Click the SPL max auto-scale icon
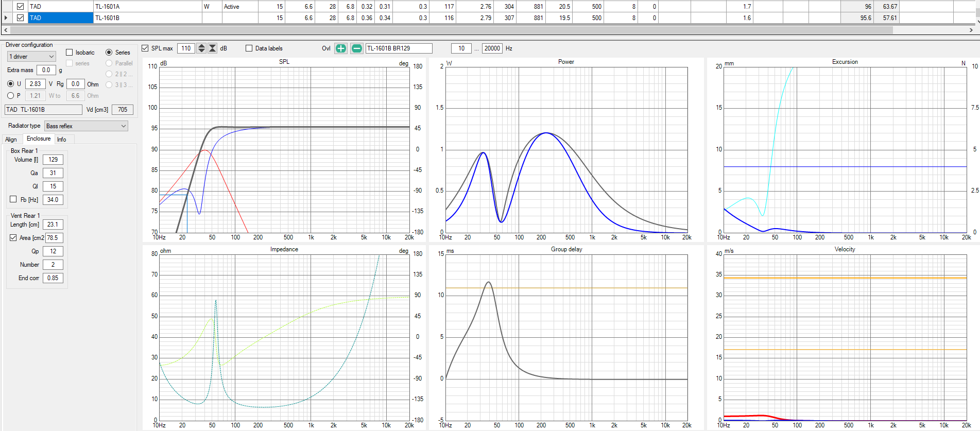 click(212, 48)
